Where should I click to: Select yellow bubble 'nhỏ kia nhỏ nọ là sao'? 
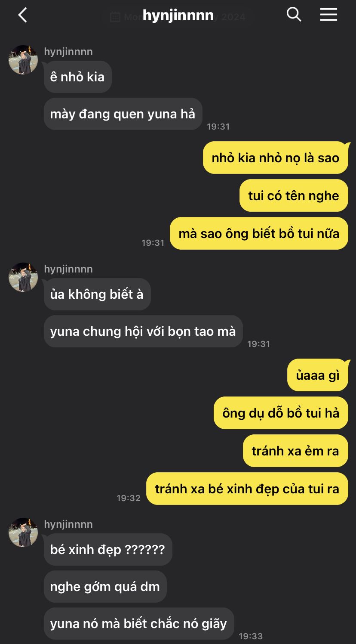point(275,158)
